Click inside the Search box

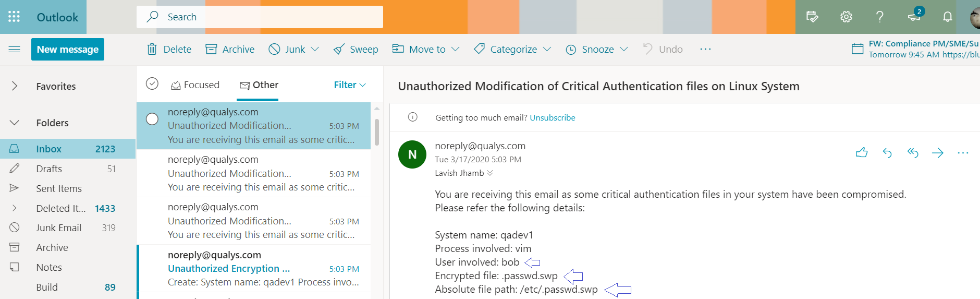[260, 17]
